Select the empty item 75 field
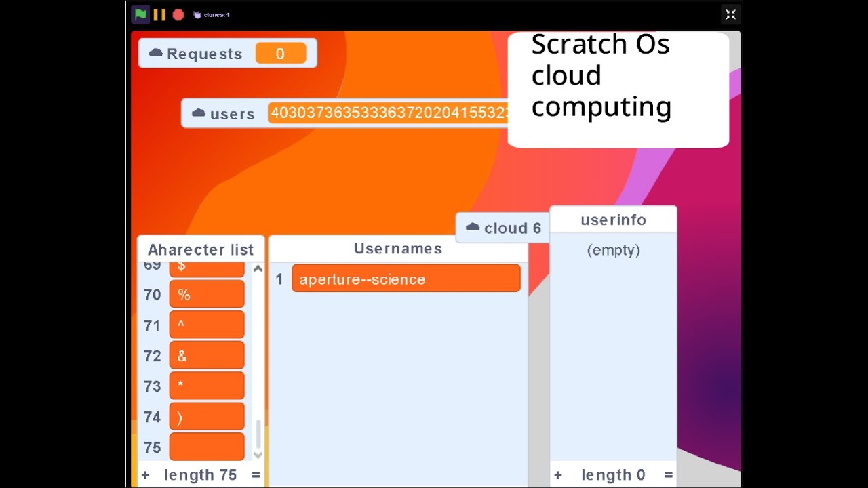This screenshot has height=488, width=868. click(207, 447)
